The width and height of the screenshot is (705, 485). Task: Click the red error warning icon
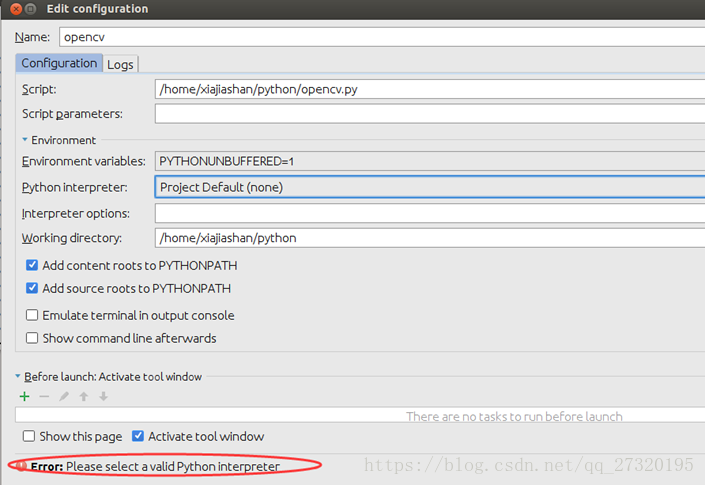coord(21,466)
